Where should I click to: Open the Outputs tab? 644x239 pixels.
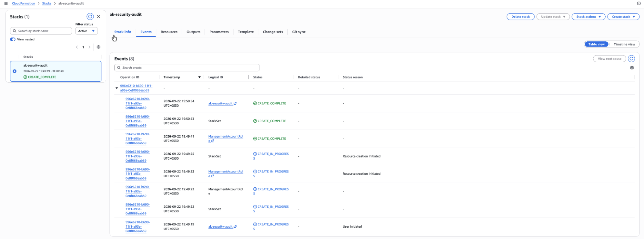point(193,32)
